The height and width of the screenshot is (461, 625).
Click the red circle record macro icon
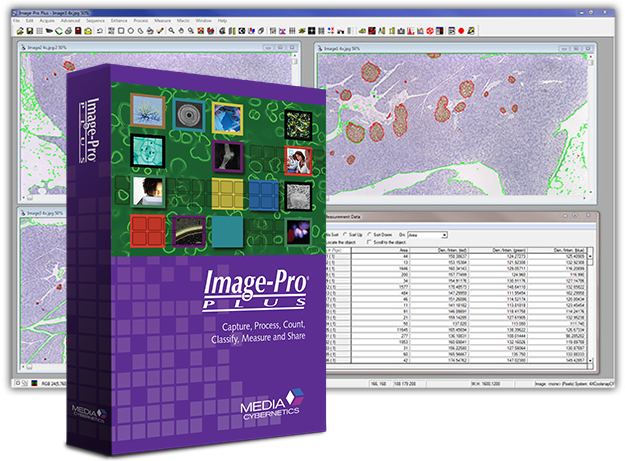(461, 31)
